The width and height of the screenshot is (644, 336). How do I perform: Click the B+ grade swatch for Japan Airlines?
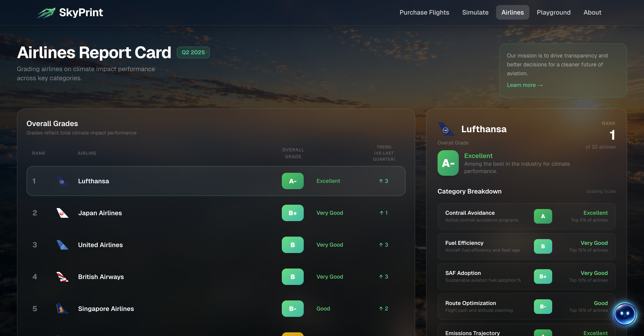click(x=293, y=213)
